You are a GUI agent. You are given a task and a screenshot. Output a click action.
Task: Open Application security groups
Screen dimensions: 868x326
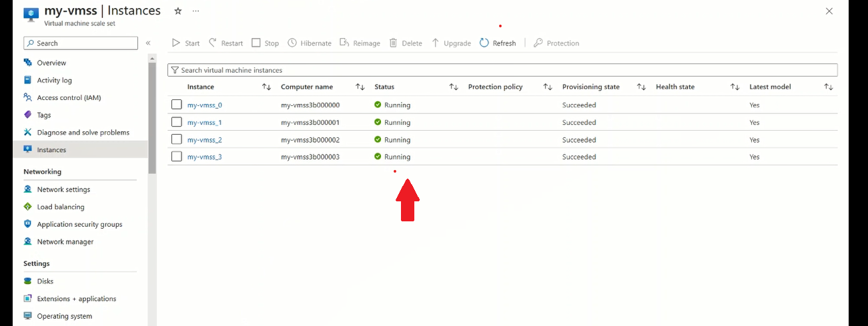click(79, 224)
